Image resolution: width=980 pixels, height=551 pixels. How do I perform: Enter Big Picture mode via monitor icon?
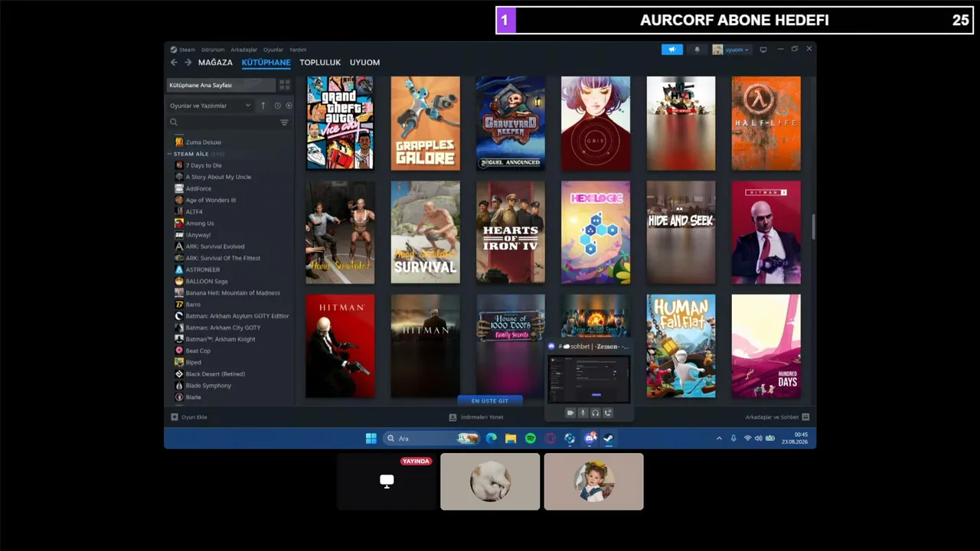tap(763, 50)
